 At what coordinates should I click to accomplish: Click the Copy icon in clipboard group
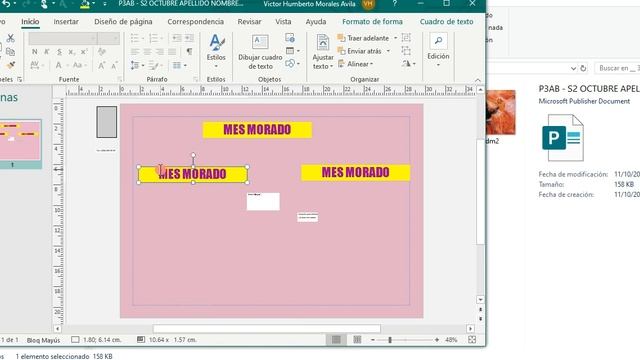pos(11,52)
